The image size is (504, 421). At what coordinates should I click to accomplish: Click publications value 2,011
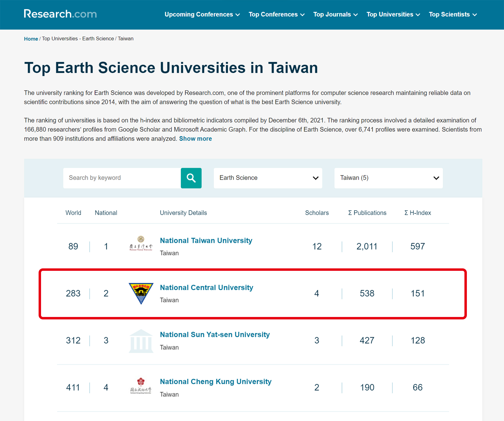[x=367, y=246]
